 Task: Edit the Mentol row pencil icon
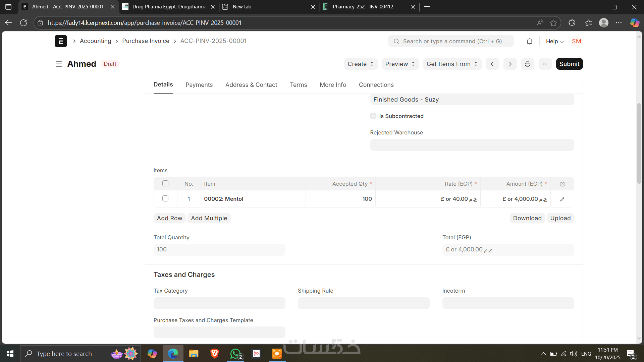(x=562, y=199)
